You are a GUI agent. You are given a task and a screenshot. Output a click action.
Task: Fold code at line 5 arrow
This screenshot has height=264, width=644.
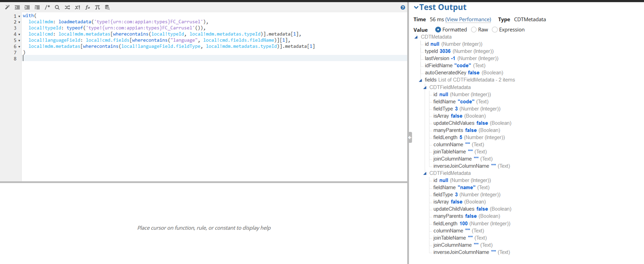tap(19, 40)
